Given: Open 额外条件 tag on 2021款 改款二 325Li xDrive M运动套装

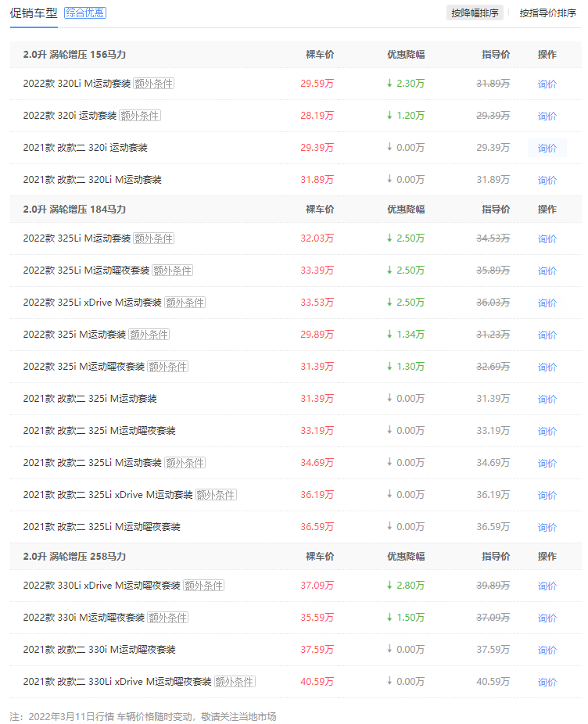Looking at the screenshot, I should [x=216, y=494].
